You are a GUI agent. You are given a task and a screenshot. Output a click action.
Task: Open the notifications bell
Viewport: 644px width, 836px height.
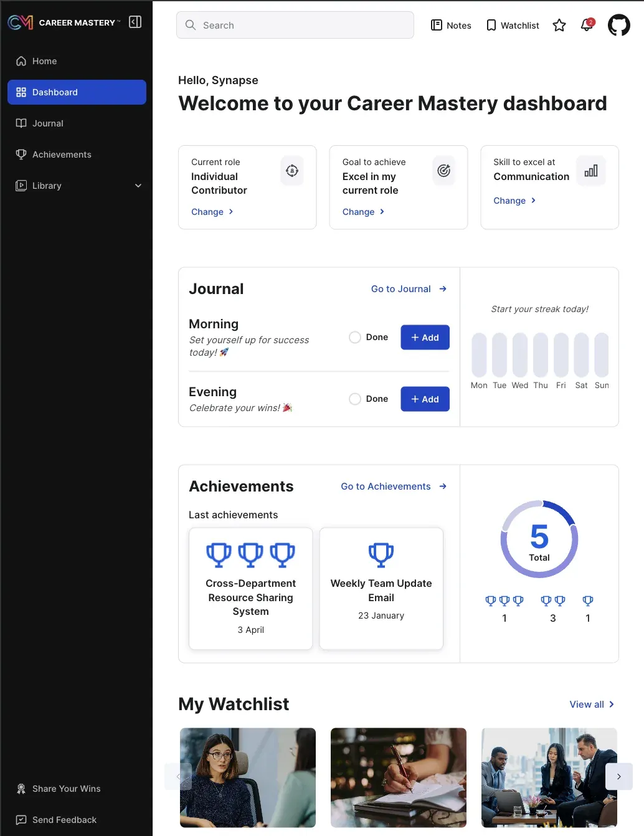coord(587,25)
